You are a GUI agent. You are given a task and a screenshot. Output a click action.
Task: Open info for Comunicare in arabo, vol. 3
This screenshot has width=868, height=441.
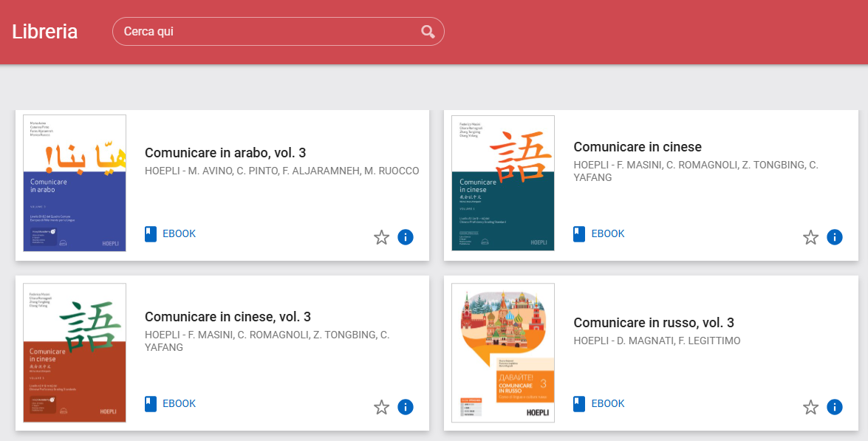pos(406,237)
